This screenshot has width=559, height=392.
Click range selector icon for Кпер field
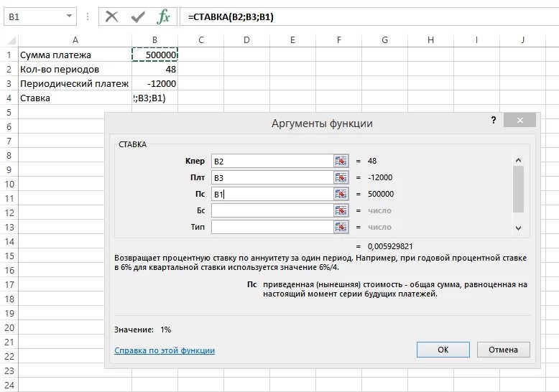(341, 161)
